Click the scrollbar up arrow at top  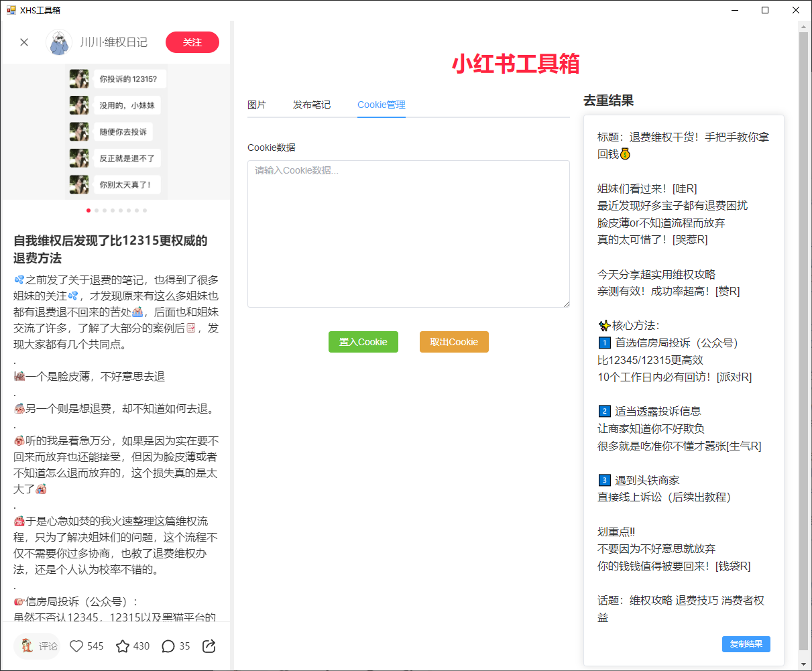pyautogui.click(x=803, y=26)
